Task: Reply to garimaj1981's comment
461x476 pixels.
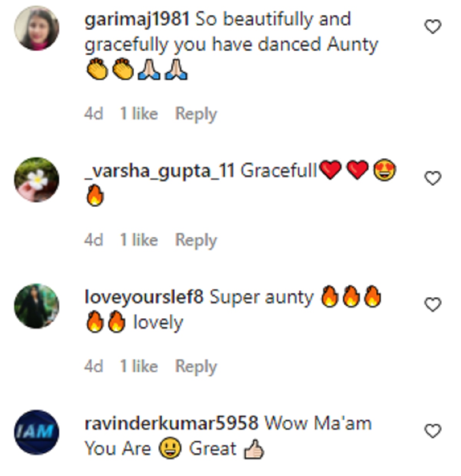Action: [x=196, y=114]
